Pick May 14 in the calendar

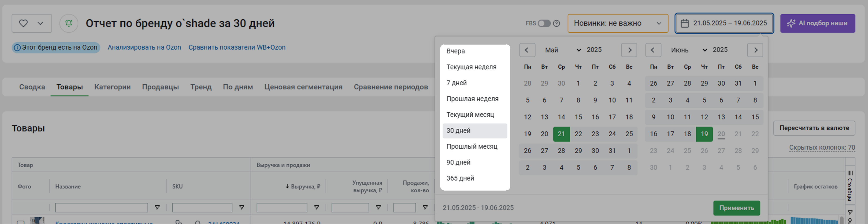pos(561,117)
